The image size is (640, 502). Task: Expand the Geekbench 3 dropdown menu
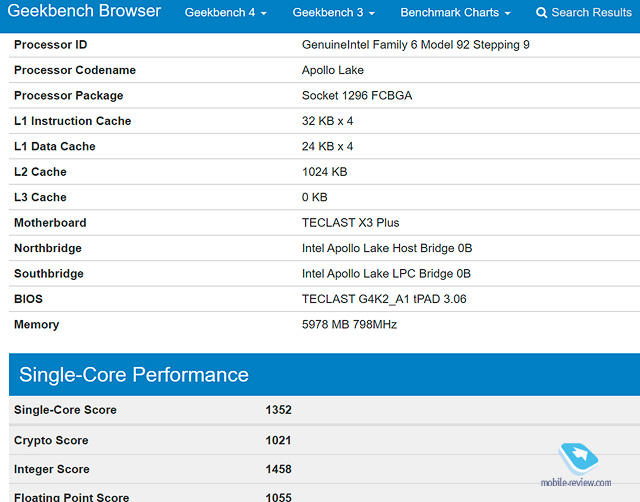pyautogui.click(x=333, y=13)
